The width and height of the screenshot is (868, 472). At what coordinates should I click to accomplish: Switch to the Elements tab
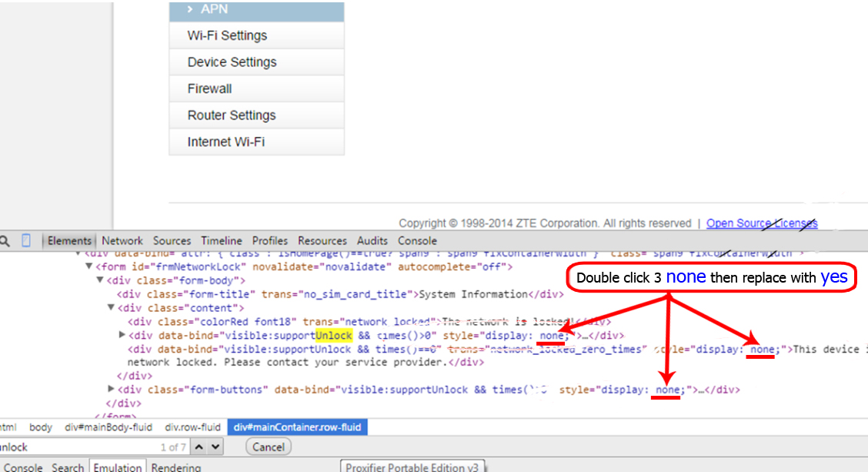[69, 241]
